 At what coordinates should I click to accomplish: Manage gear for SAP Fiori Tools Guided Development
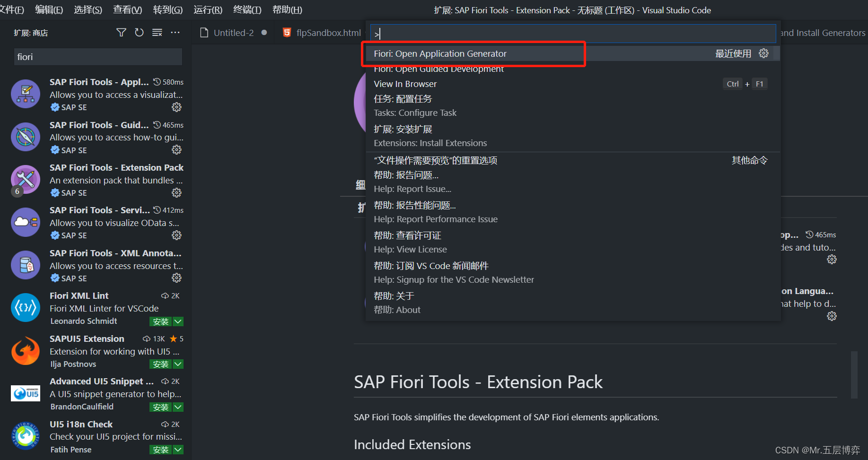(176, 150)
